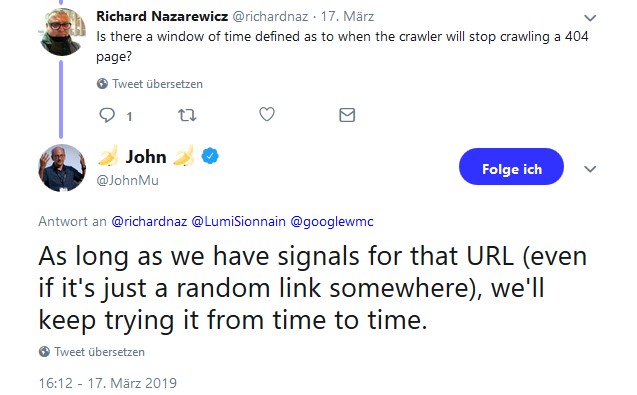Screen dimensions: 637x395
Task: Click the reply speech bubble icon
Action: 107,115
